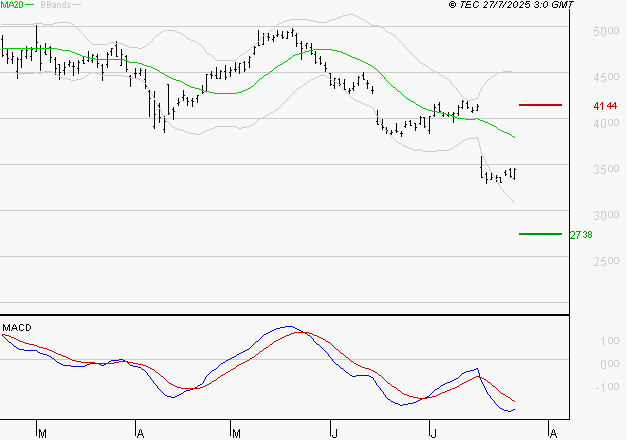Click the 2500 price axis label
This screenshot has width=627, height=440.
tap(606, 262)
